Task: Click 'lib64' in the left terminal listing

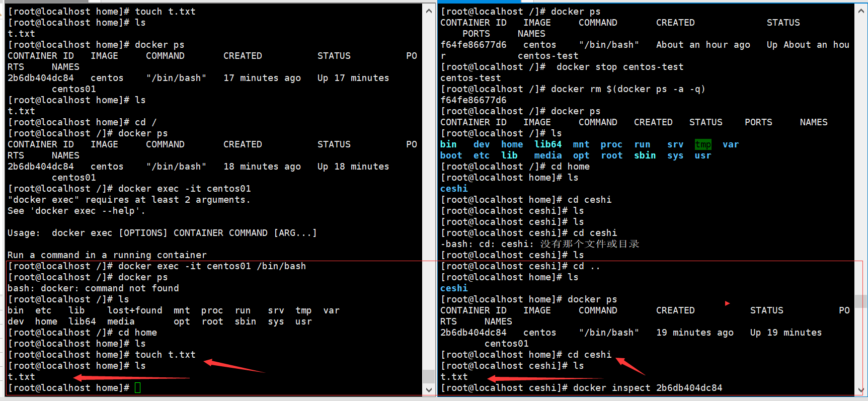Action: [82, 322]
